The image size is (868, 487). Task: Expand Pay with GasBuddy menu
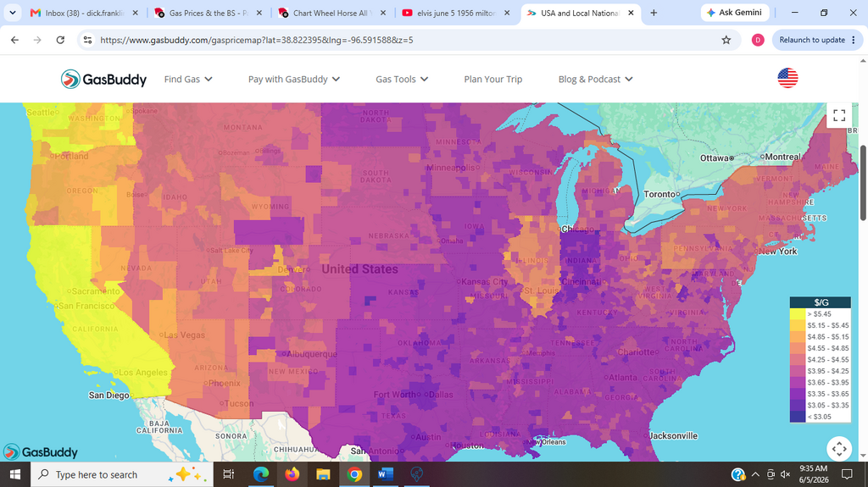point(294,79)
